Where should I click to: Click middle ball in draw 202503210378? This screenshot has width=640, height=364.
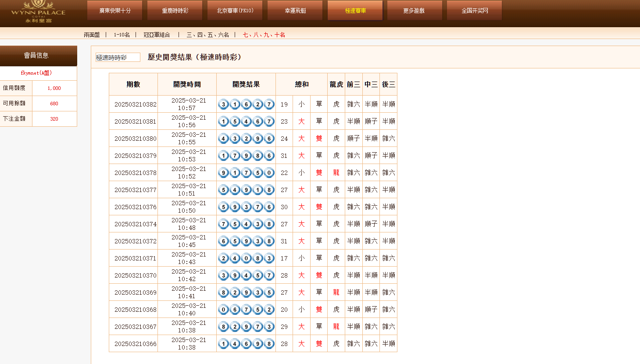click(x=246, y=173)
